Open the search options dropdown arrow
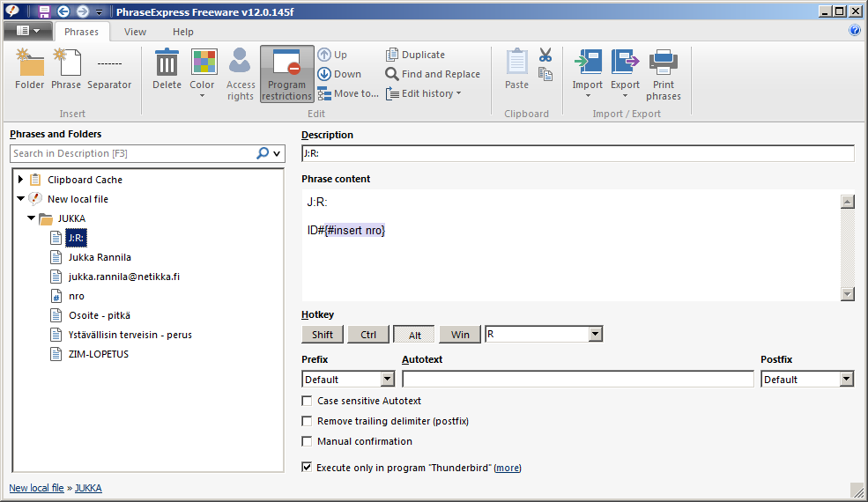The image size is (868, 502). pyautogui.click(x=277, y=154)
